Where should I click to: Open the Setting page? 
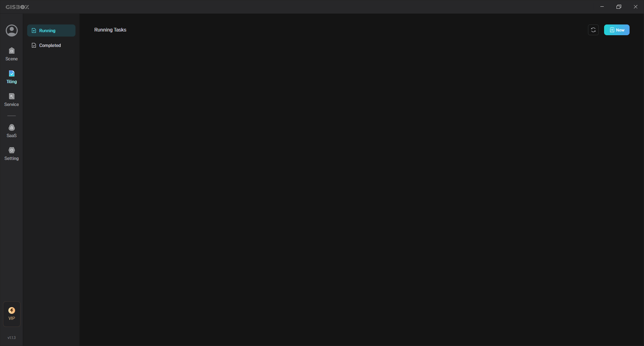pyautogui.click(x=11, y=154)
